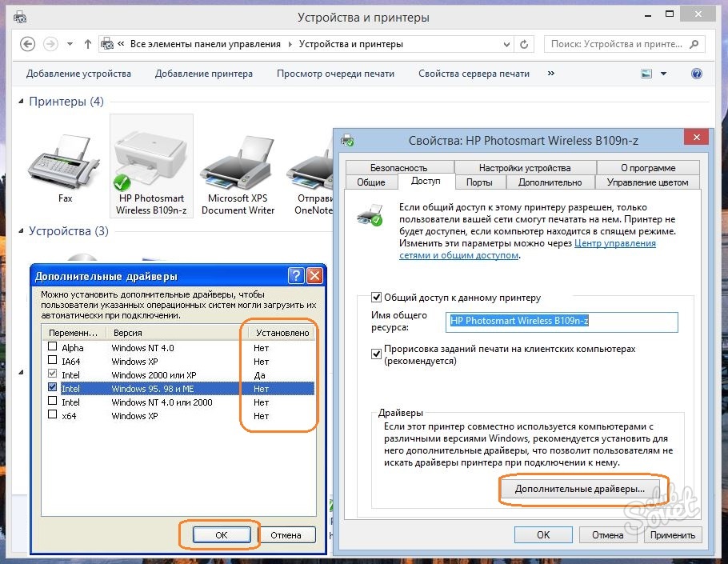Image resolution: width=728 pixels, height=564 pixels.
Task: Uncheck Общий доступ к данному принтеру
Action: coord(377,298)
